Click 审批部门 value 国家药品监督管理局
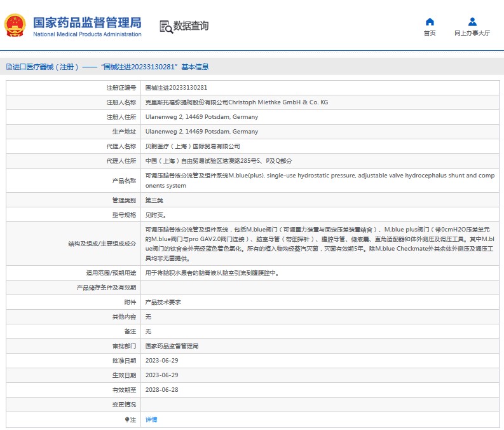The width and height of the screenshot is (504, 430). (172, 346)
